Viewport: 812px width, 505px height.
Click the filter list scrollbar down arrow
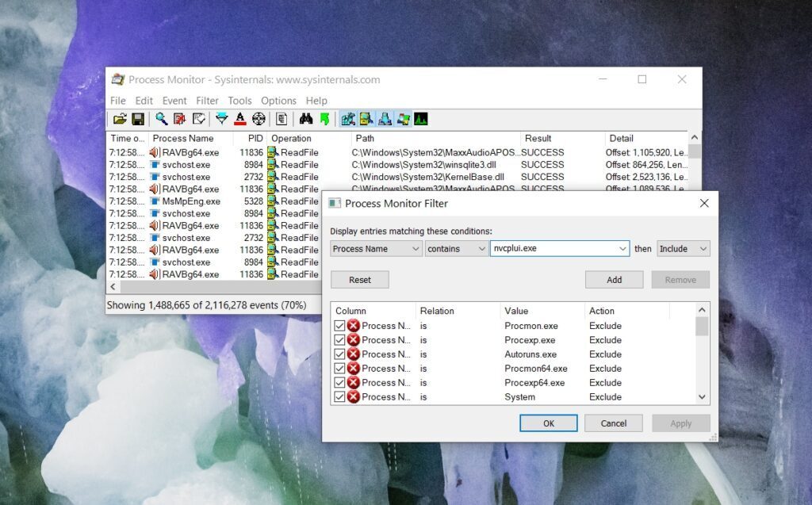pyautogui.click(x=701, y=396)
